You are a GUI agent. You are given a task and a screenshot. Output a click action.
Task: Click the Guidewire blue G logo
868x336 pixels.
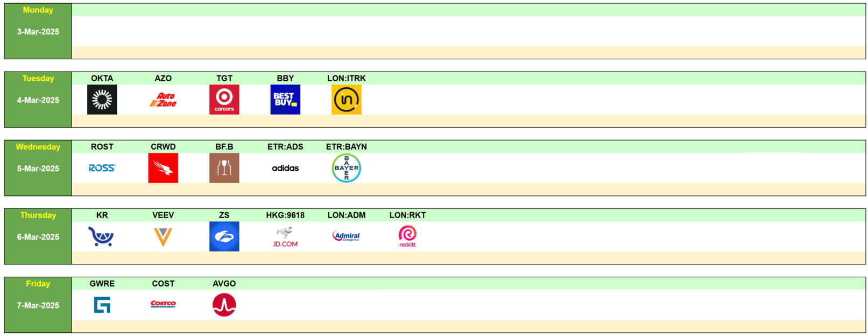(102, 305)
